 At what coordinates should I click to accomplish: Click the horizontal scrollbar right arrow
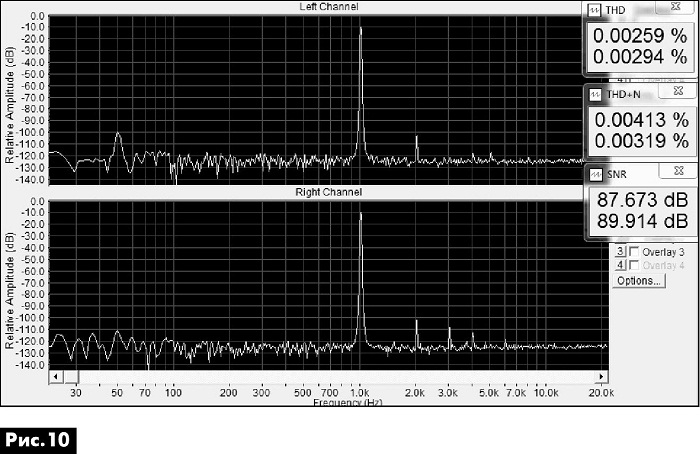pos(601,376)
